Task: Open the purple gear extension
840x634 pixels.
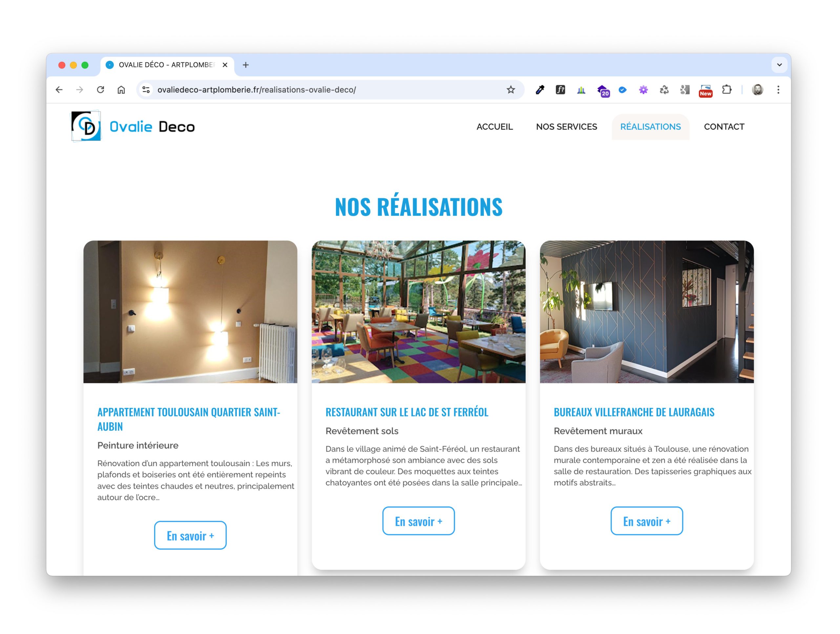Action: click(x=643, y=90)
